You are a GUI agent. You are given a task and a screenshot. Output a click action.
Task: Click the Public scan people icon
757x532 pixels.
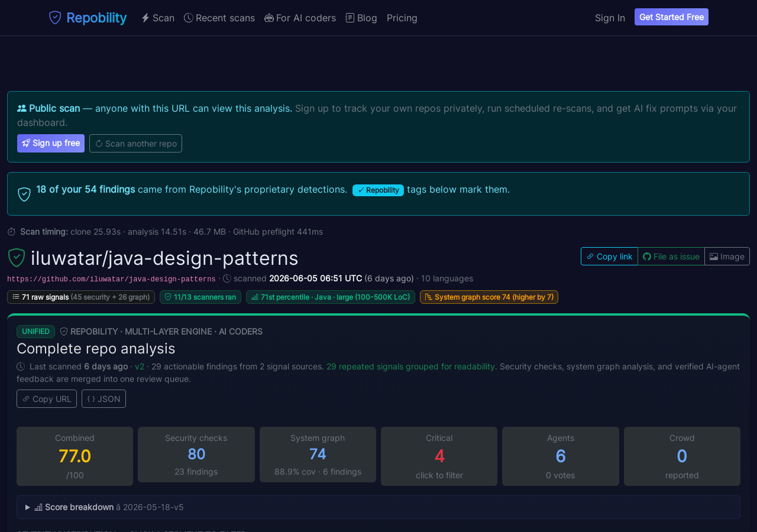pos(22,108)
